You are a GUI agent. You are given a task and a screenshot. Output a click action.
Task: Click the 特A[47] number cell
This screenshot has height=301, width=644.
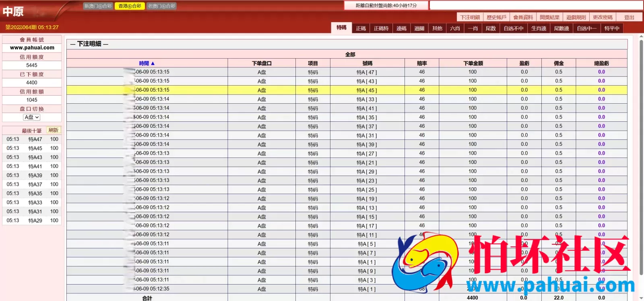point(367,72)
